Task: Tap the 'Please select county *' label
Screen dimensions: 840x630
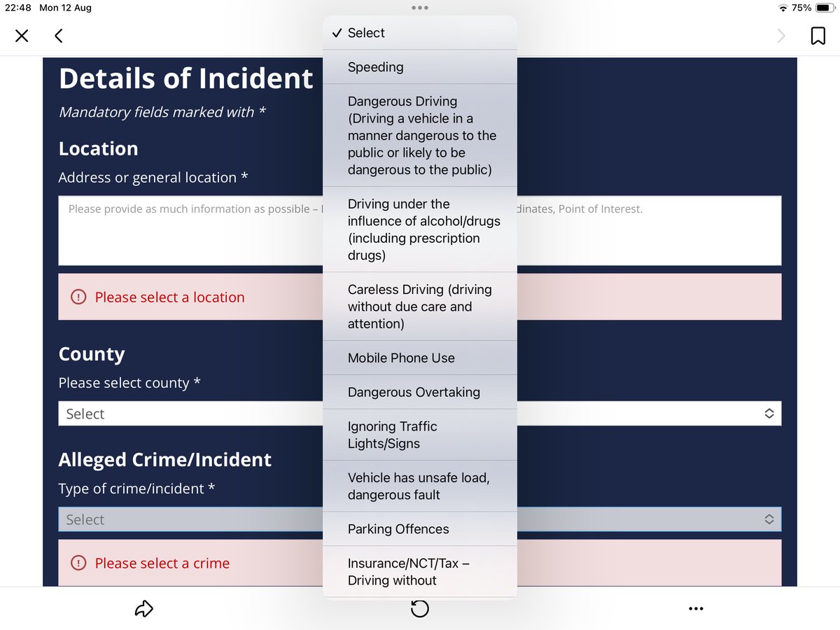Action: (129, 383)
